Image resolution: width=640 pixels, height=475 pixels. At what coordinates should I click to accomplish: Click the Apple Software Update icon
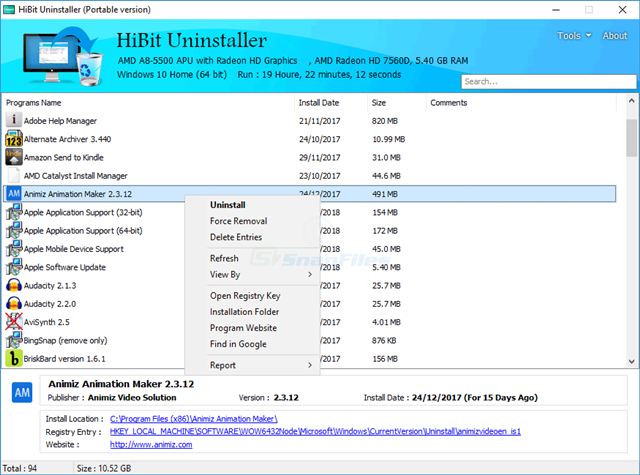tap(13, 267)
